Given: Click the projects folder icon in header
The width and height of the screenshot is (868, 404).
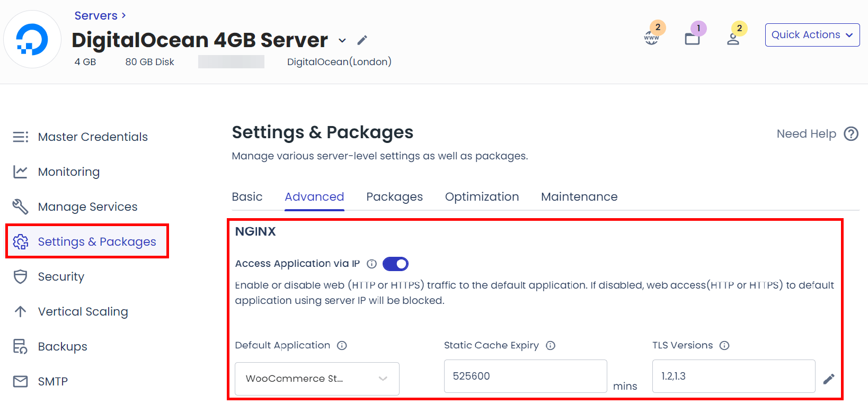Looking at the screenshot, I should pyautogui.click(x=692, y=39).
